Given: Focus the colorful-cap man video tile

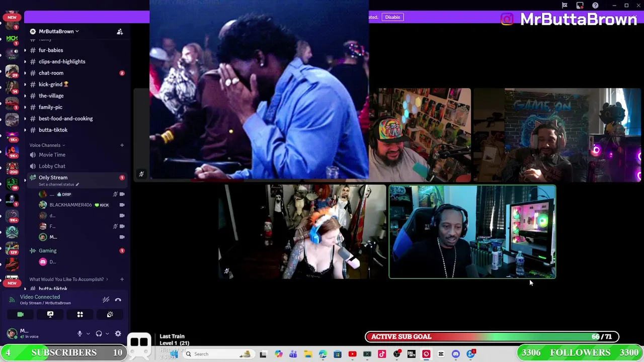Looking at the screenshot, I should (x=420, y=135).
